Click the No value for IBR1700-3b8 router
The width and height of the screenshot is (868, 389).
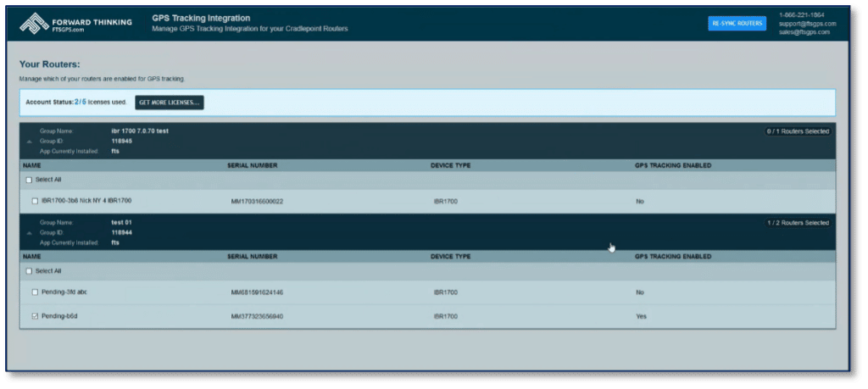click(x=640, y=202)
